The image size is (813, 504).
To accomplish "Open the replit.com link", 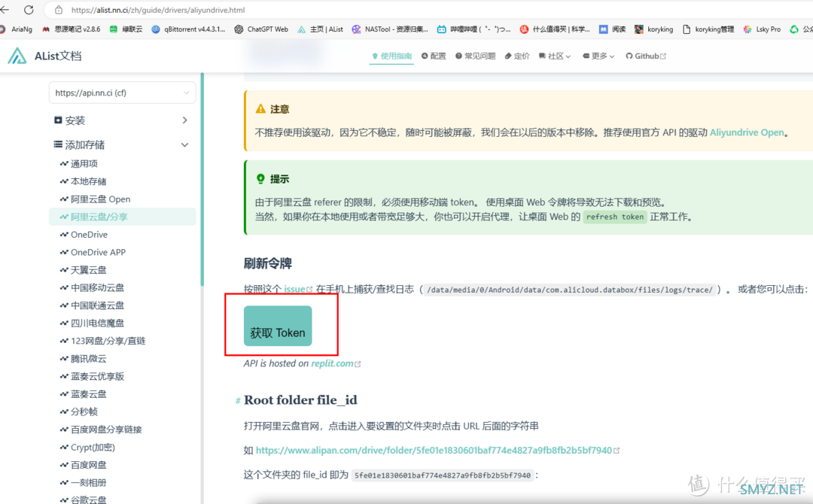I will [x=336, y=363].
